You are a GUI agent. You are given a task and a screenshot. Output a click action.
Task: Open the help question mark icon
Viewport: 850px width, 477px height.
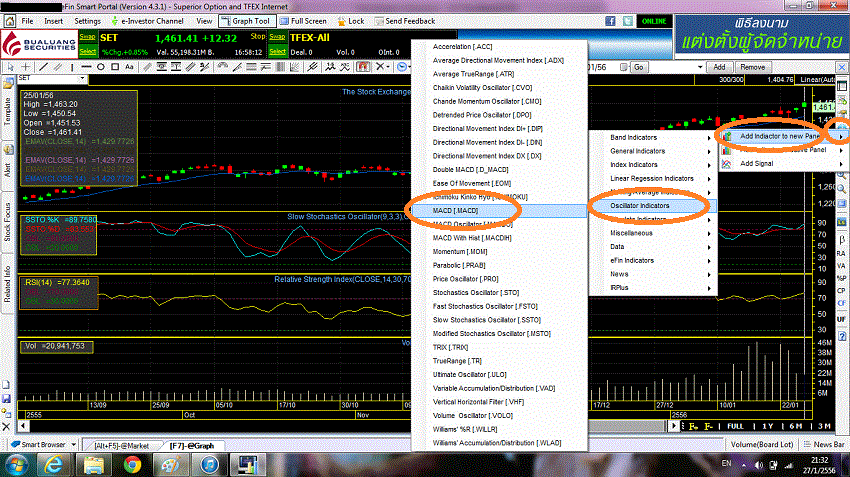click(841, 337)
